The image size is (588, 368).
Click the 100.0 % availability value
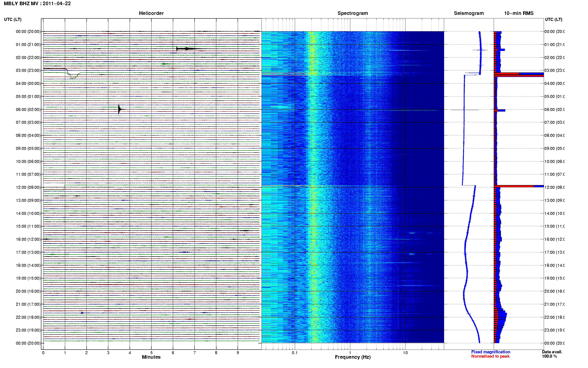pyautogui.click(x=549, y=356)
